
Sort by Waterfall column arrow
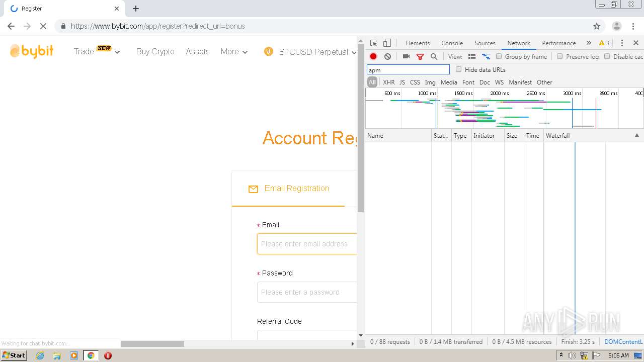637,136
